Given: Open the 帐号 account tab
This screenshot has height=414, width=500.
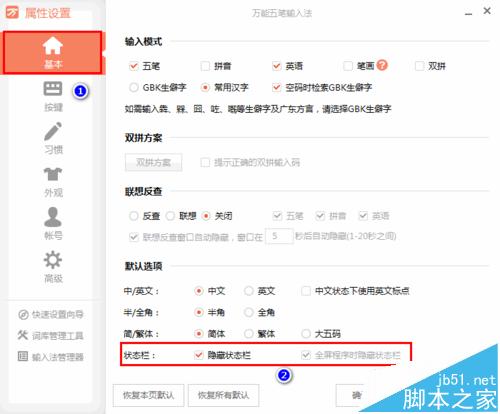Looking at the screenshot, I should 53,224.
